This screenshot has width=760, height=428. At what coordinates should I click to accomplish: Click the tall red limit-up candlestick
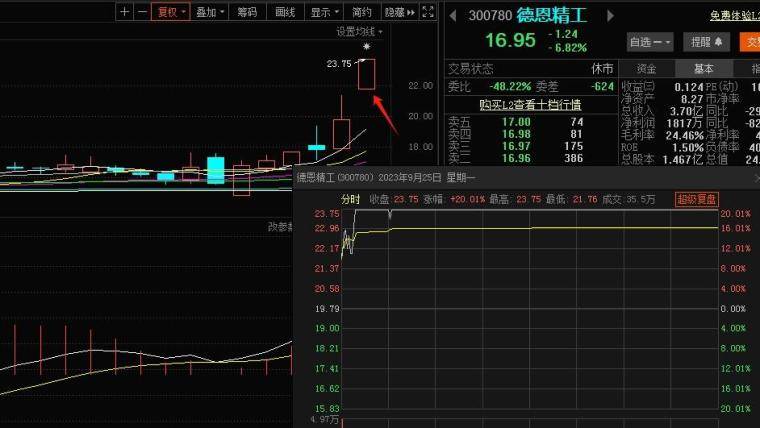(x=366, y=74)
